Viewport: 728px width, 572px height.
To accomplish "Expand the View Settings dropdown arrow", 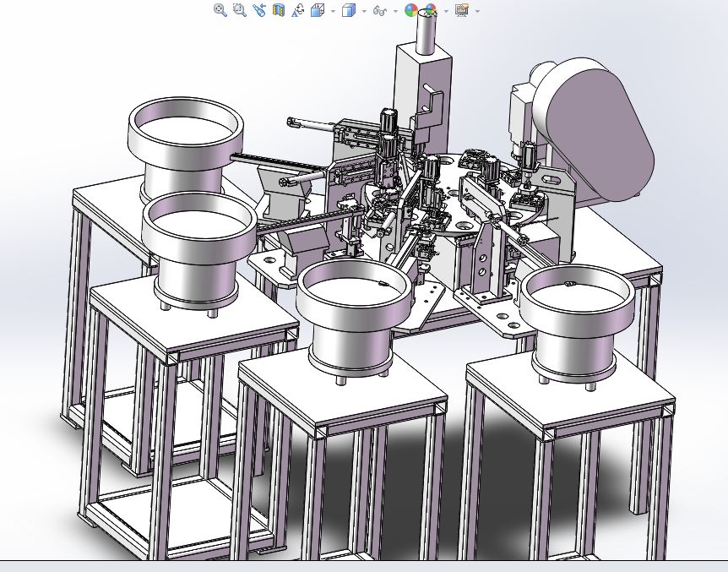I will 477,11.
